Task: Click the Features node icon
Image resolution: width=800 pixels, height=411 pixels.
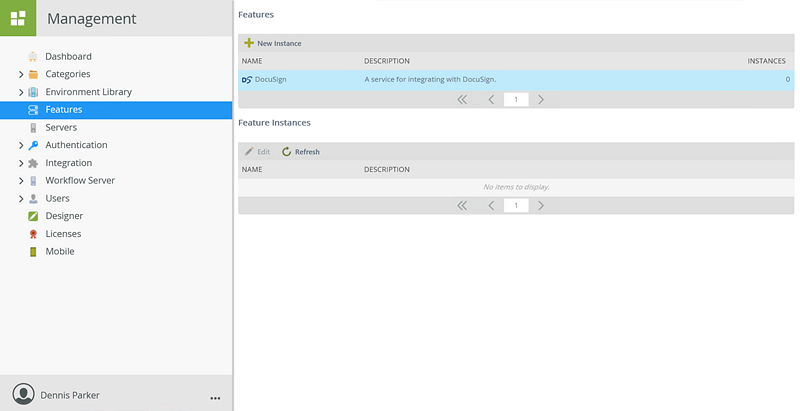Action: click(x=33, y=110)
